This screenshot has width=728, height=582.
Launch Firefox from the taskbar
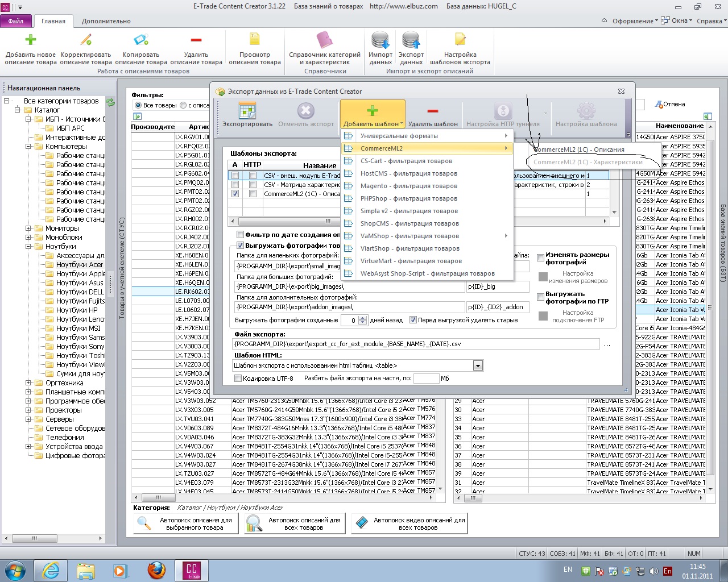coord(156,570)
